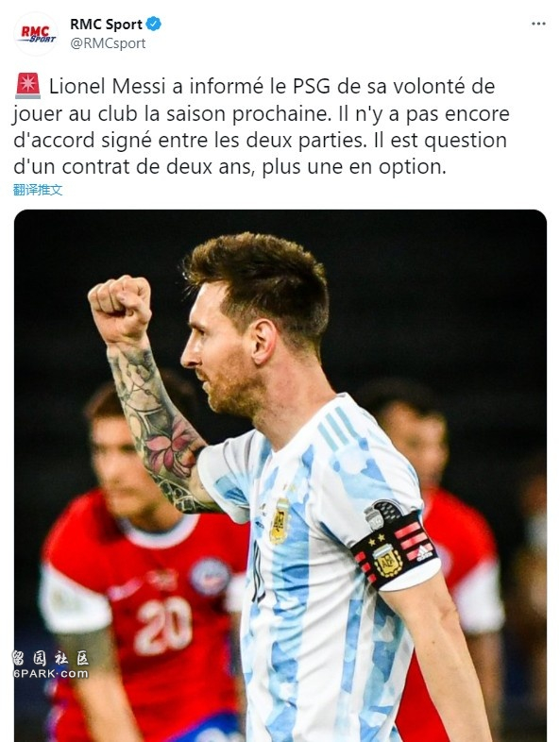Open the RMC Sport profile avatar

click(x=37, y=34)
